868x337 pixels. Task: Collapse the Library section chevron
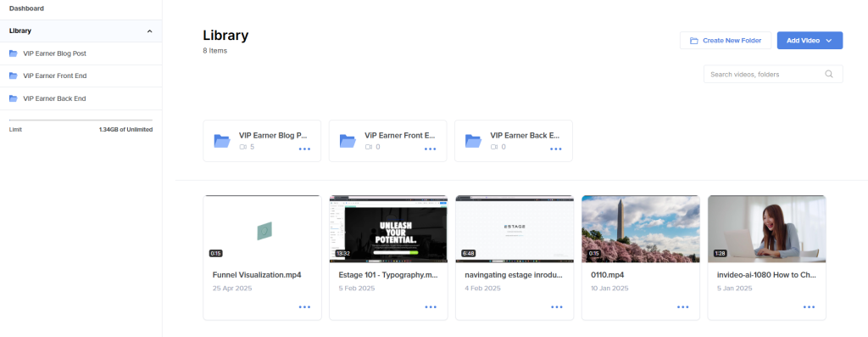pos(149,31)
